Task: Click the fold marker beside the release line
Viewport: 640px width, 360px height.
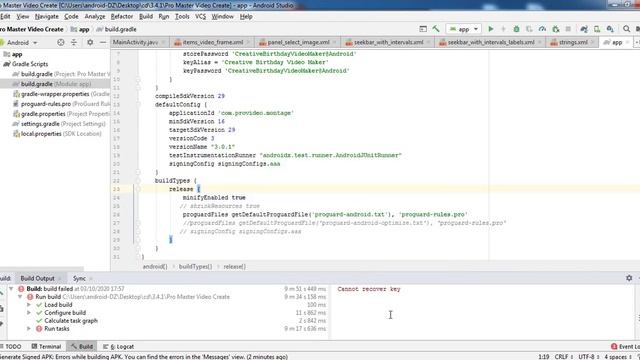Action: (138, 189)
